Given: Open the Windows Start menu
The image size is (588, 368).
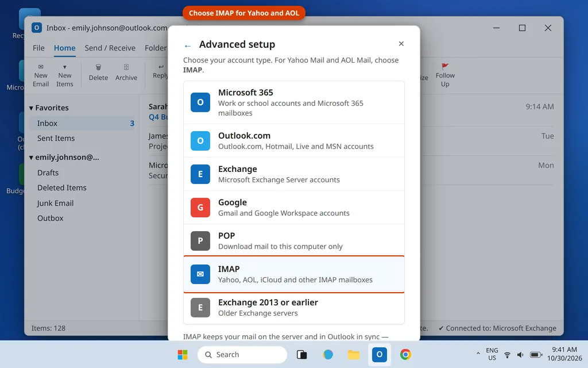Looking at the screenshot, I should coord(183,354).
